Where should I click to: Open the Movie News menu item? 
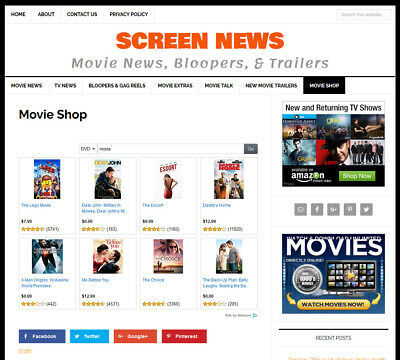pos(27,86)
